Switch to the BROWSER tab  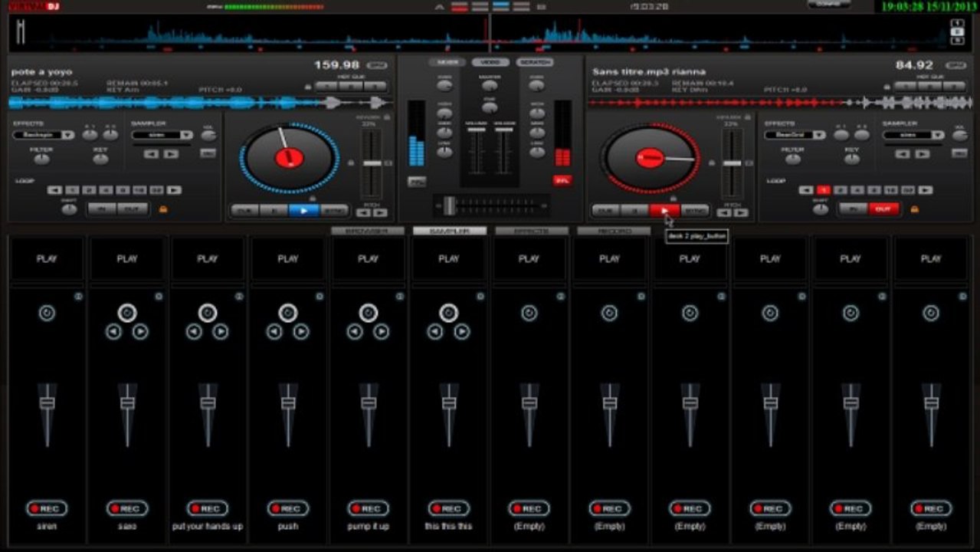point(367,231)
